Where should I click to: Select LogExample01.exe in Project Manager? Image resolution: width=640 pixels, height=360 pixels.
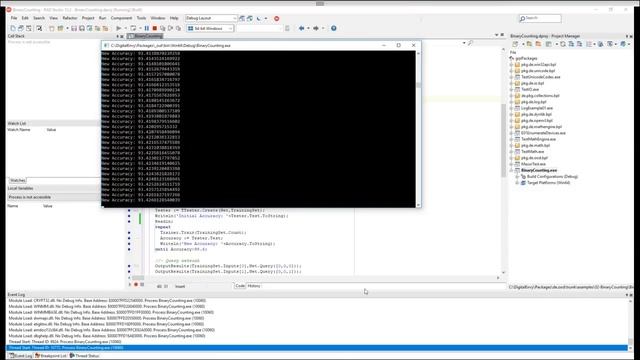point(536,108)
